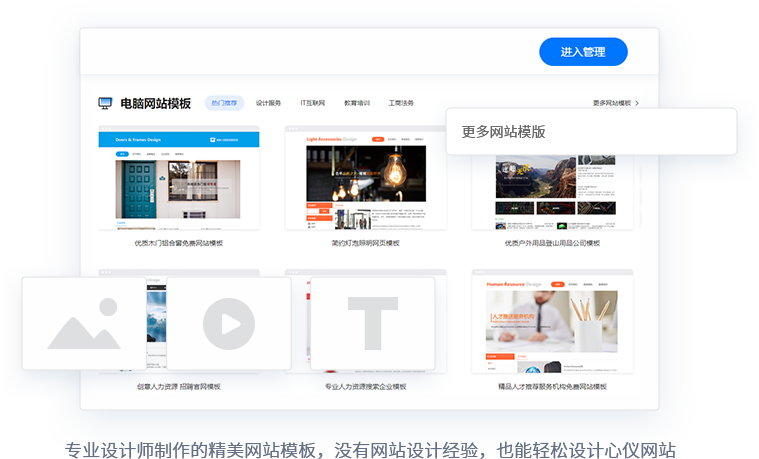This screenshot has width=759, height=459.
Task: Open the IT互联网 category tab
Action: [312, 103]
